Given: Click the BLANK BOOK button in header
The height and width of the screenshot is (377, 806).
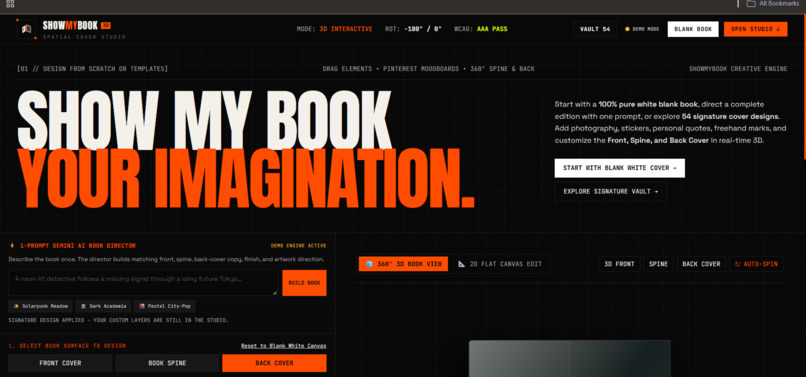Looking at the screenshot, I should click(693, 29).
